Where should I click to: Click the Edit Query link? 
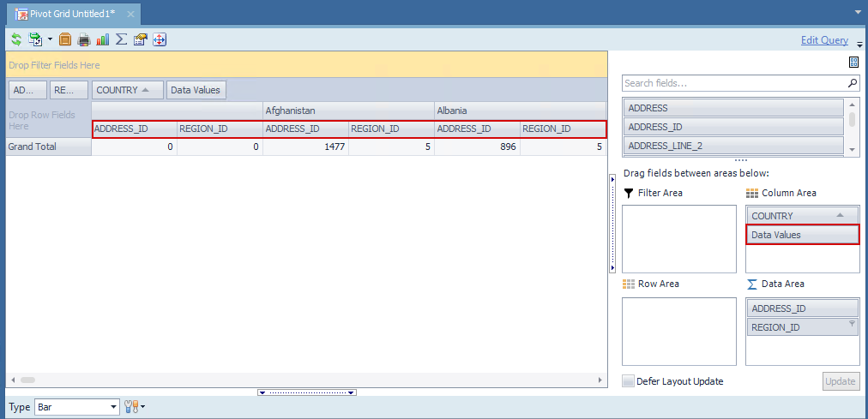coord(824,39)
